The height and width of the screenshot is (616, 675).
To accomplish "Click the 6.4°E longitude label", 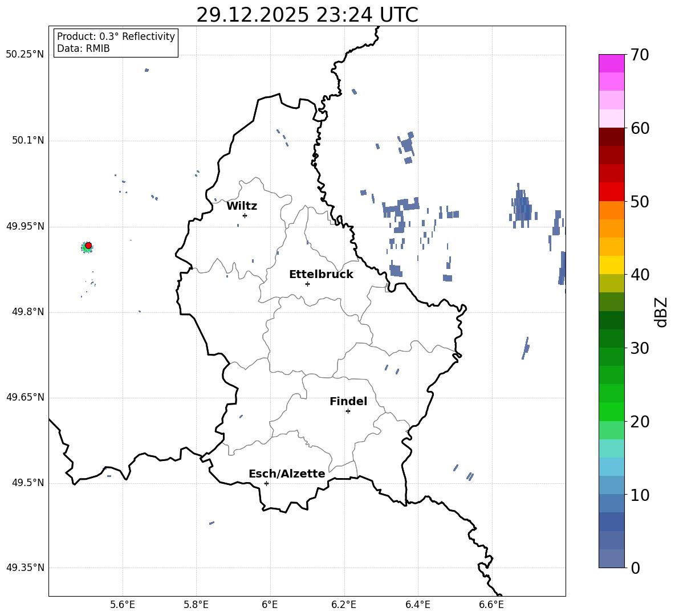I will point(418,605).
